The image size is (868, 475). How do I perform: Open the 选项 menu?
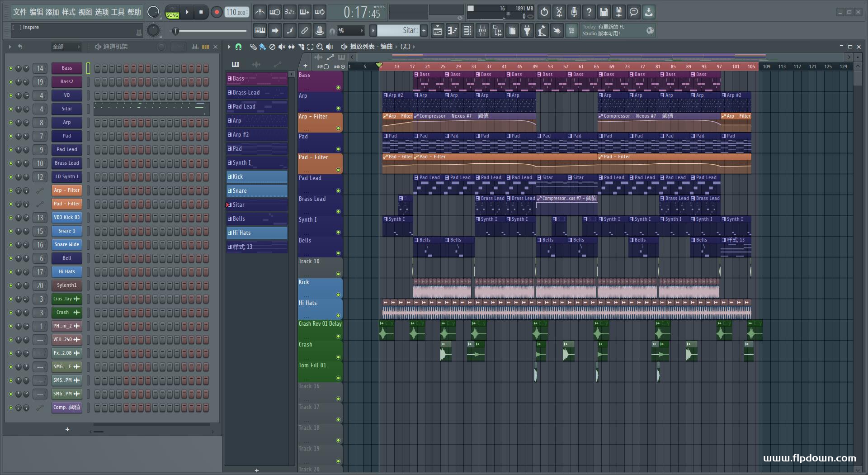coord(102,12)
